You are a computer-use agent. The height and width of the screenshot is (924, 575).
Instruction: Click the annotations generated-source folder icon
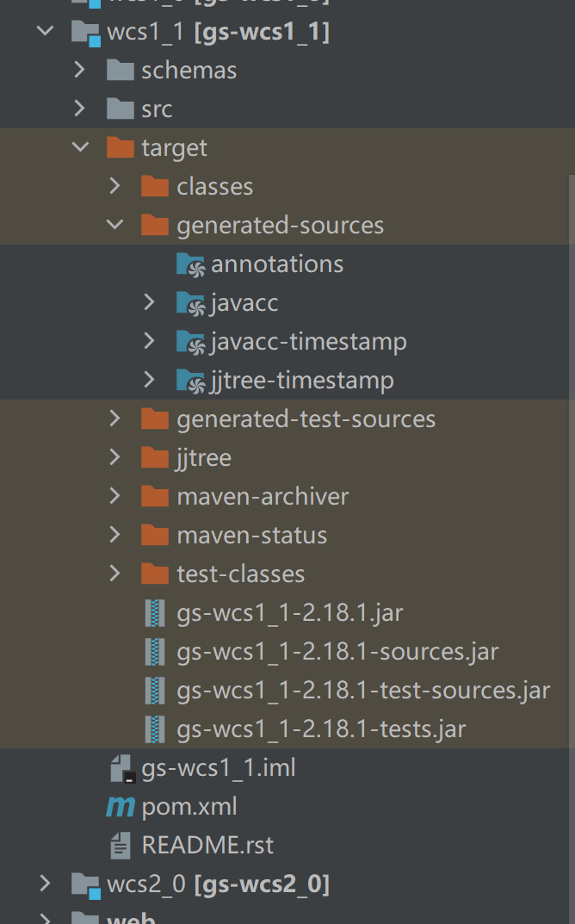(190, 264)
